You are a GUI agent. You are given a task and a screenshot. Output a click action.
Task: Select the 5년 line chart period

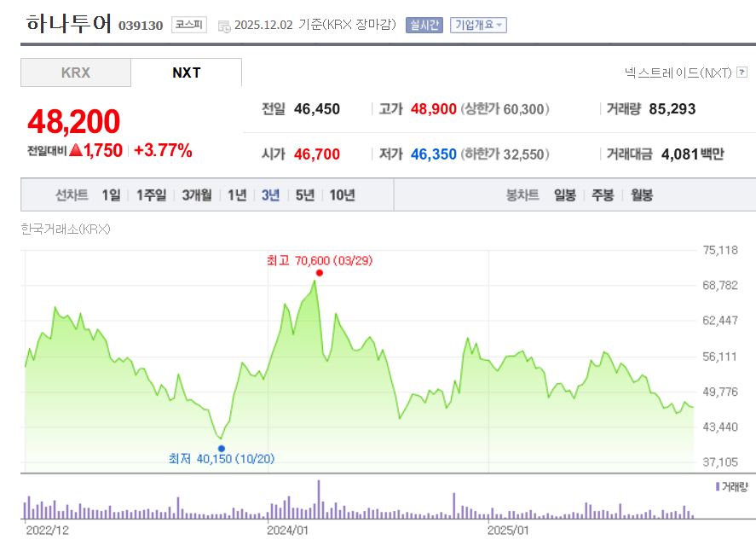[305, 195]
